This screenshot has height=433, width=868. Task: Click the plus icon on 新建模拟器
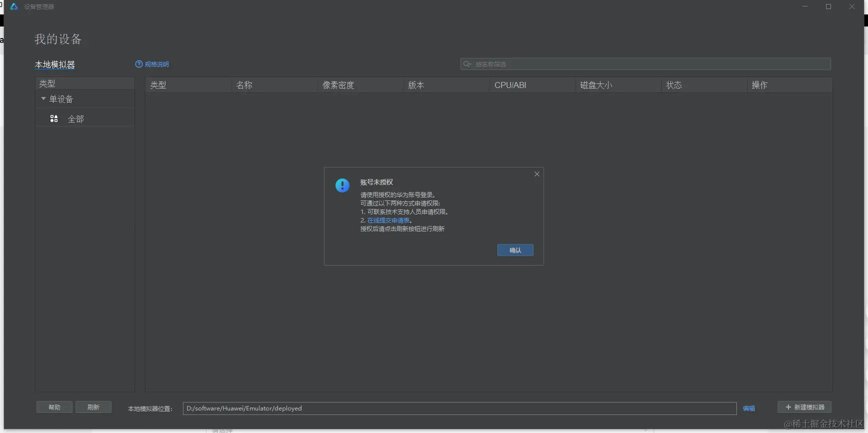click(788, 407)
